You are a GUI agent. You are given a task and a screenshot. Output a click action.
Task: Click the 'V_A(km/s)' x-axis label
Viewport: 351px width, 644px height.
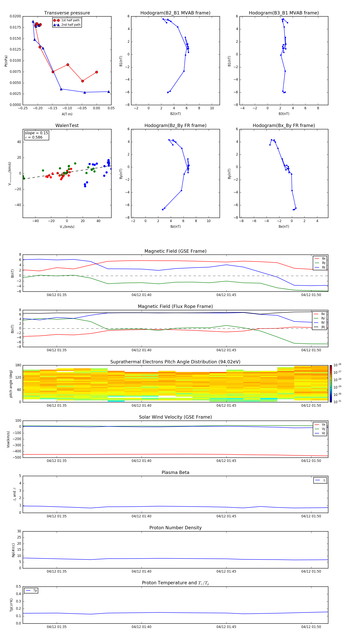(67, 227)
